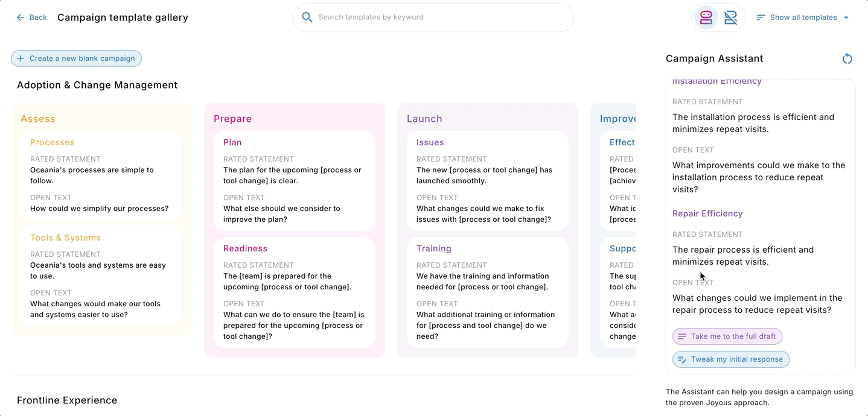Image resolution: width=868 pixels, height=416 pixels.
Task: Click "What can we do to ensure the [team]..." question
Action: 294,326
